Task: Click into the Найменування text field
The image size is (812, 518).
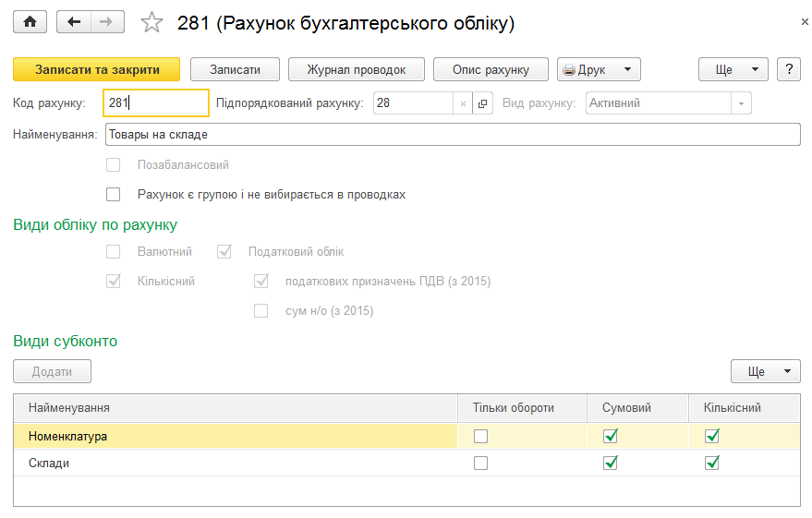Action: pos(453,135)
